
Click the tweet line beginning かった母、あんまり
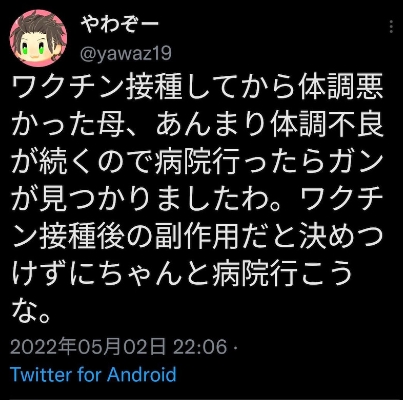(197, 126)
